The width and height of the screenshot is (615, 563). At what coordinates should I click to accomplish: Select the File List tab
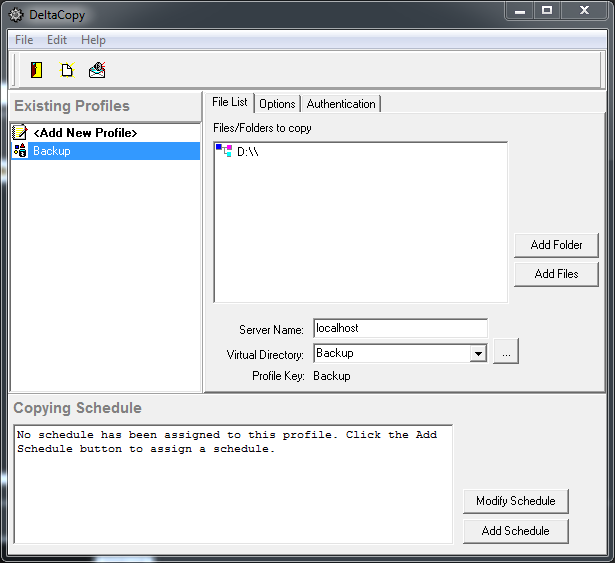(x=229, y=103)
